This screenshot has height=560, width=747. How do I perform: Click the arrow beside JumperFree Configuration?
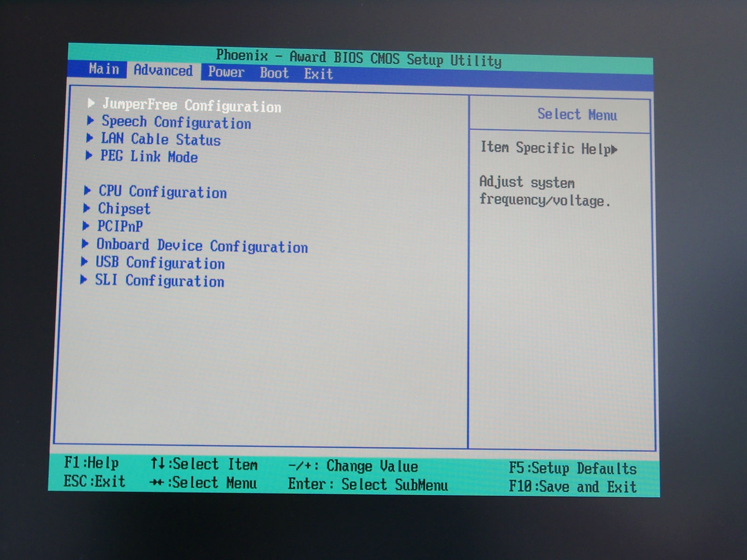(x=92, y=103)
